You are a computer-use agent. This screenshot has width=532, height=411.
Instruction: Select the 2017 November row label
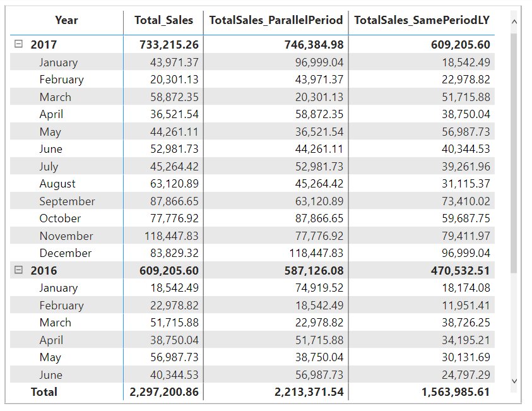66,236
